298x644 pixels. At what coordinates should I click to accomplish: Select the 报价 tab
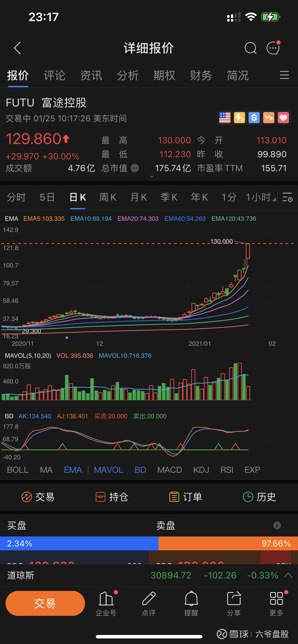[x=18, y=75]
